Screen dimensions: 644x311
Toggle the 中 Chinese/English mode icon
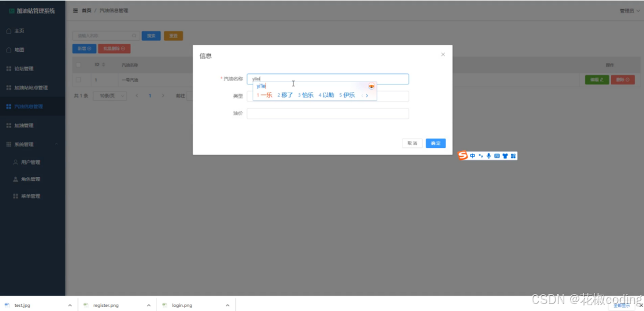click(473, 155)
